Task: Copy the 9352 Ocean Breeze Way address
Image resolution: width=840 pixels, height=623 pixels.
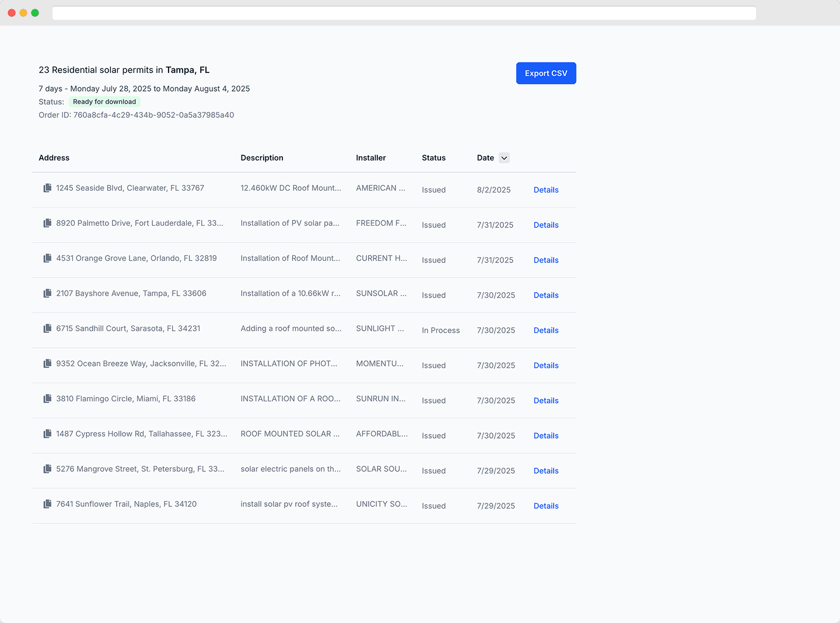Action: click(47, 363)
